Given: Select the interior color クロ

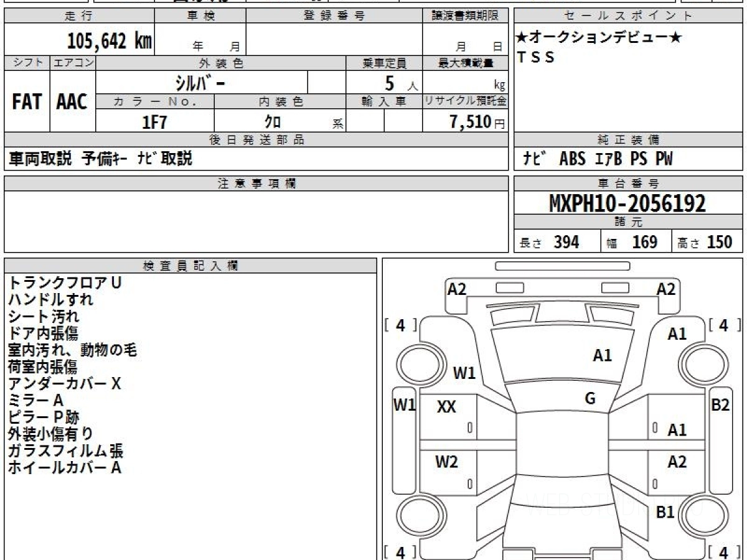Looking at the screenshot, I should click(x=273, y=122).
